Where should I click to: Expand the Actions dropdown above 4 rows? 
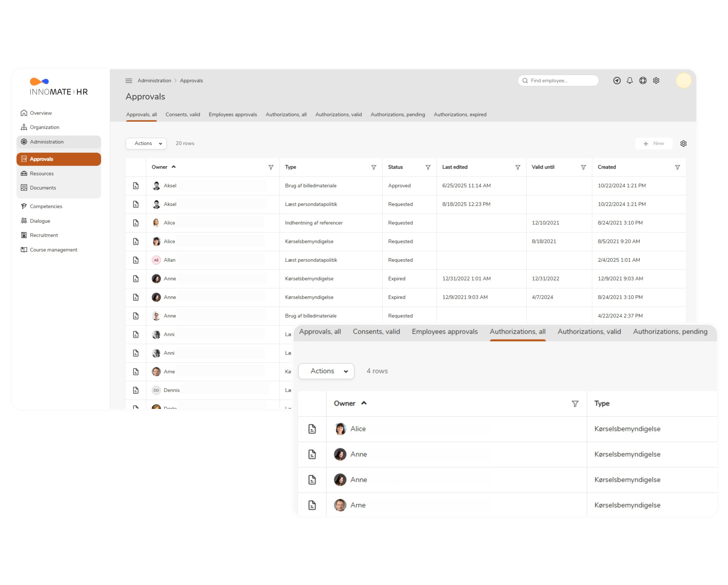[x=326, y=371]
